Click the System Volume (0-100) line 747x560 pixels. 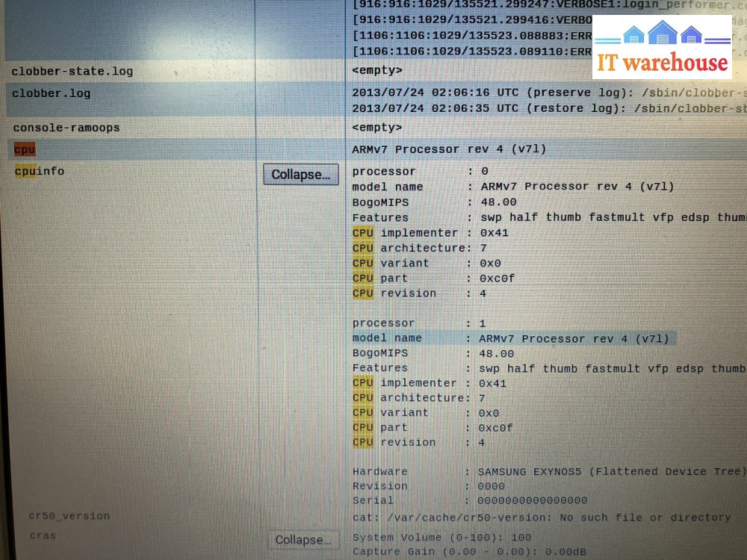(441, 537)
